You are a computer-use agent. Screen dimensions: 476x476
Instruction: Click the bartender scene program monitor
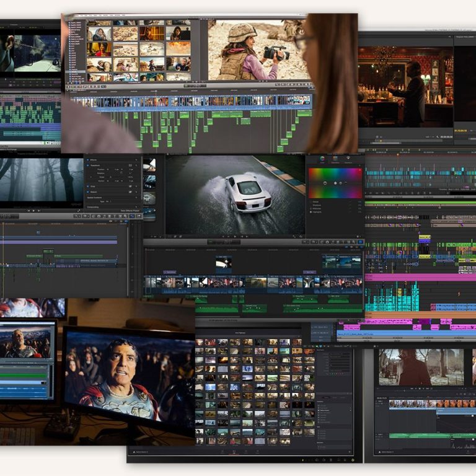pyautogui.click(x=404, y=87)
